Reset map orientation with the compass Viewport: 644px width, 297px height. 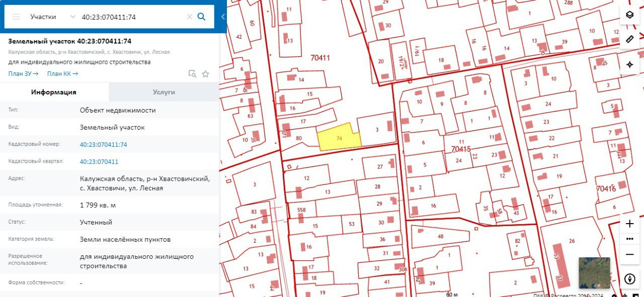629,279
